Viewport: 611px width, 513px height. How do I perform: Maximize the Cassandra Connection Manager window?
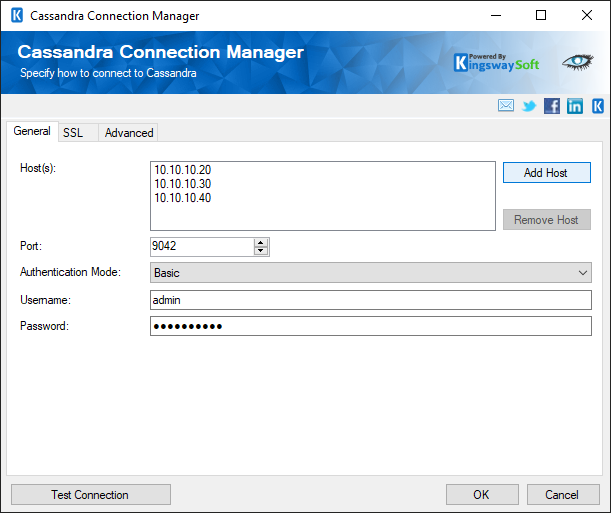[541, 16]
